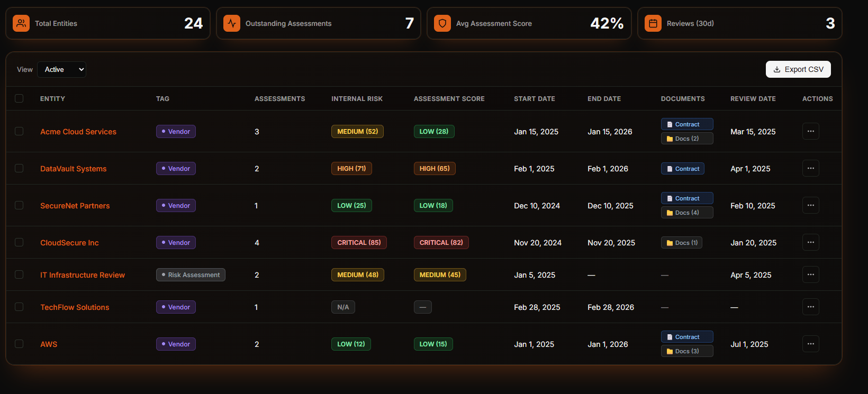Image resolution: width=868 pixels, height=394 pixels.
Task: Click the Nov 20, 2024 start date
Action: point(537,243)
